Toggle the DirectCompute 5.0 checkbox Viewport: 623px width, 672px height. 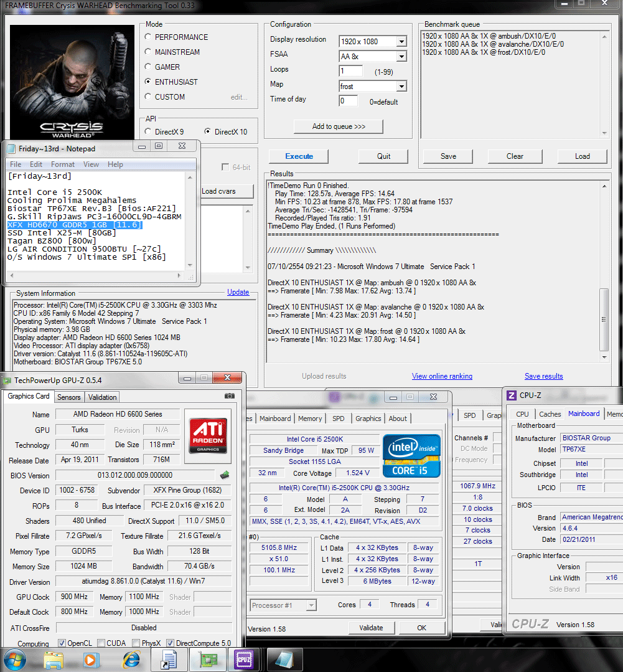point(170,643)
